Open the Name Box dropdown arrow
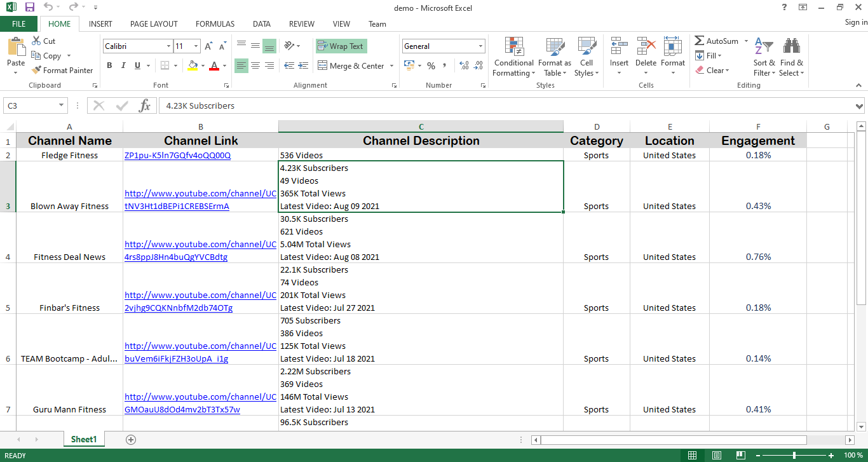The width and height of the screenshot is (868, 462). coord(62,105)
